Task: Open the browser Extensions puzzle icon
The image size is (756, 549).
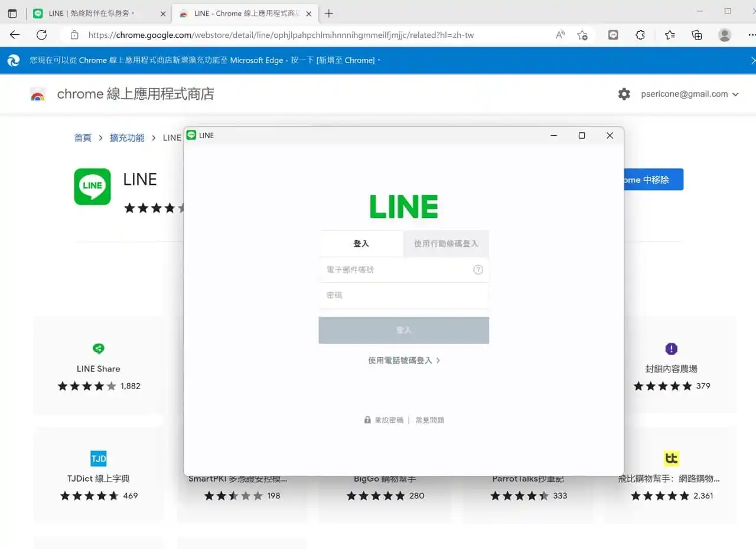Action: click(640, 35)
